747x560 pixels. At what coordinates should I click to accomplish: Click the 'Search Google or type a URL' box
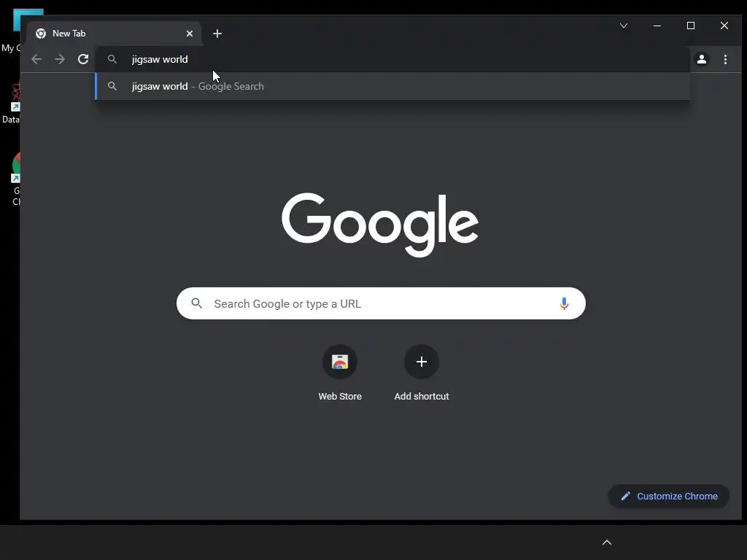point(381,303)
